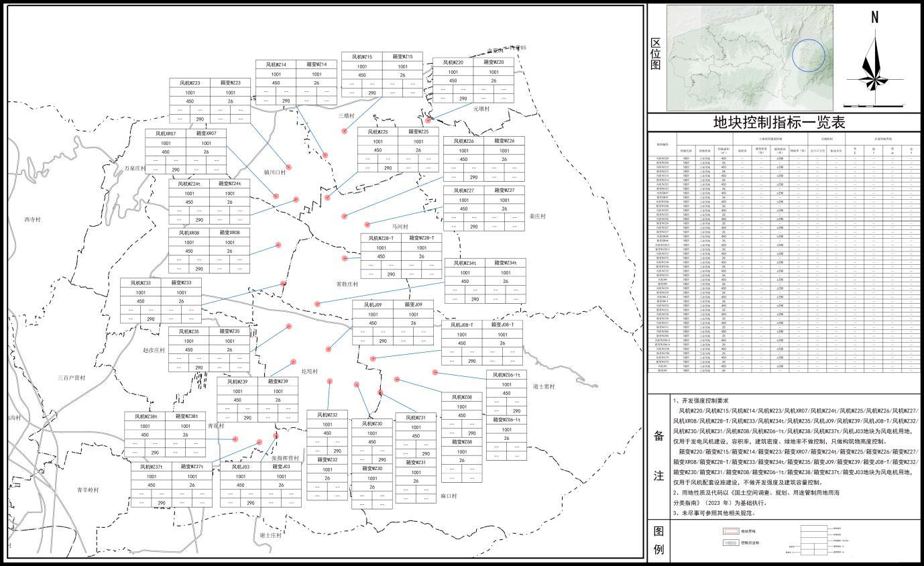Click the blue circle on location map
Viewport: 924px width, 566px height.
pos(809,55)
